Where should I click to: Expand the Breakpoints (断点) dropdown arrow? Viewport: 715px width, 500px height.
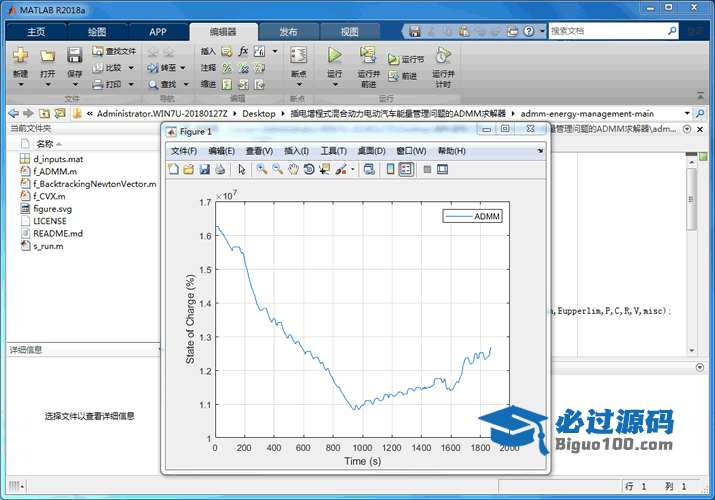(299, 84)
